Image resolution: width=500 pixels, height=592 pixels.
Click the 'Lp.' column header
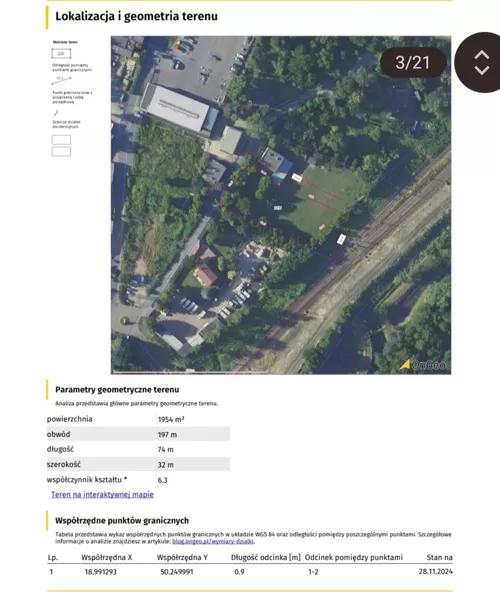coord(53,557)
